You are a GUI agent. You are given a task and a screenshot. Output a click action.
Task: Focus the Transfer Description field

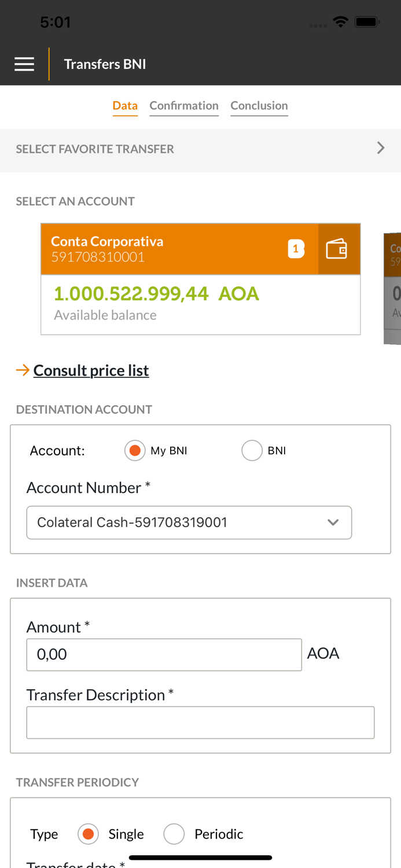click(x=200, y=722)
